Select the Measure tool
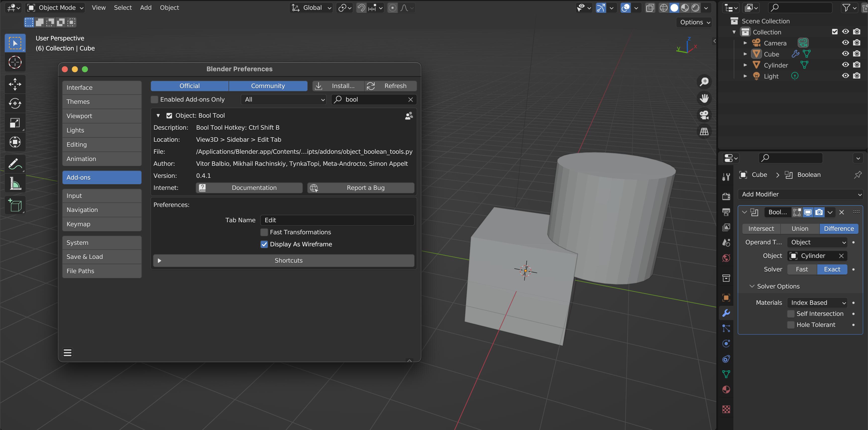 (15, 183)
